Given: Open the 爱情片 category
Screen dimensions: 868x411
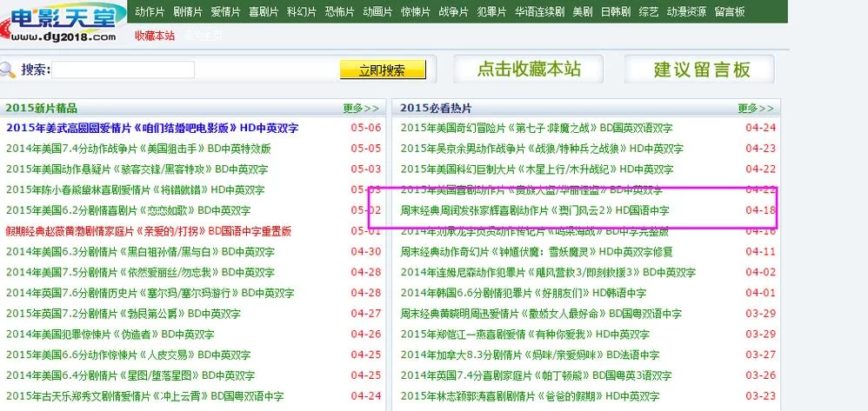Looking at the screenshot, I should 225,11.
